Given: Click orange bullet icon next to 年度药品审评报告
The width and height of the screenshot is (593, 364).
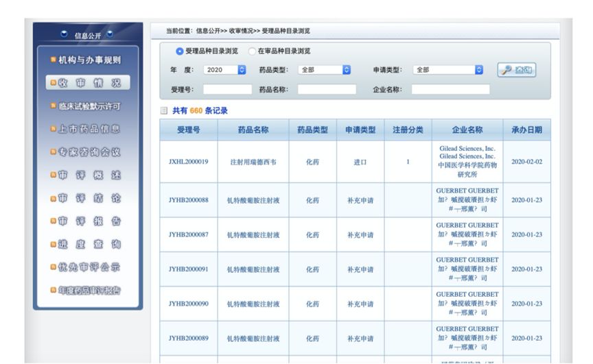Looking at the screenshot, I should (53, 291).
